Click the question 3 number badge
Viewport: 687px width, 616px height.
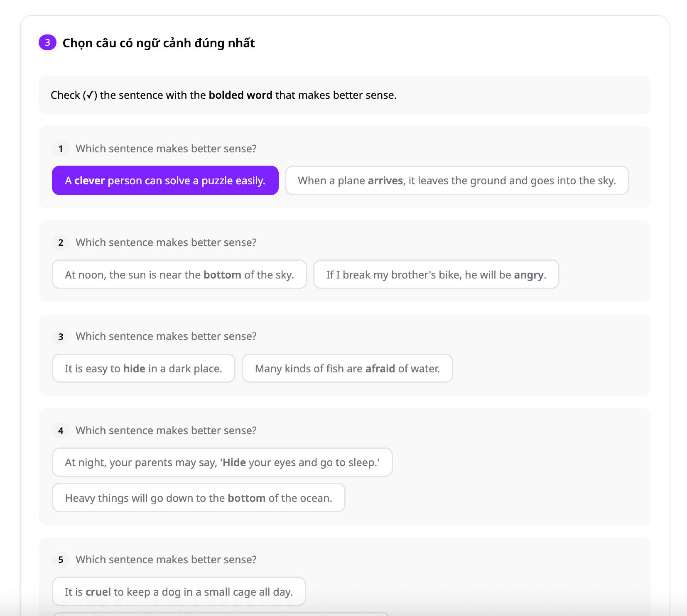click(61, 336)
